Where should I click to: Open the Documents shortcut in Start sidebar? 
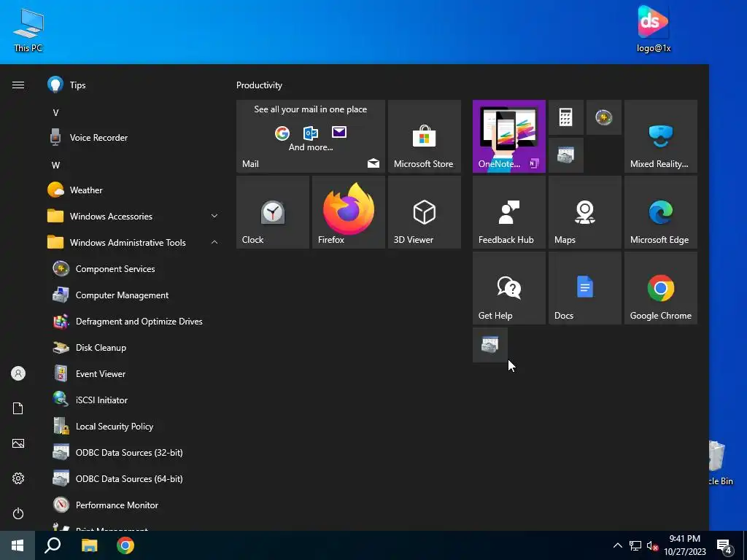[x=18, y=408]
